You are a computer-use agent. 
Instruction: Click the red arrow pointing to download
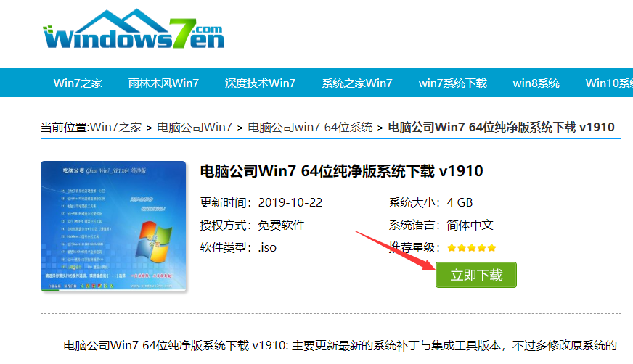(x=396, y=251)
